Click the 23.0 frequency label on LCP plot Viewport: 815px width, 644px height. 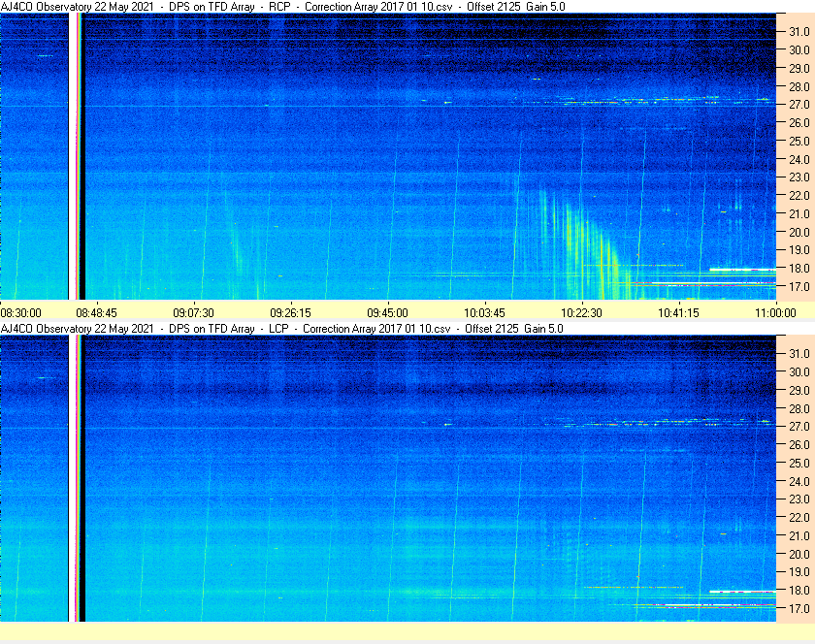(799, 499)
